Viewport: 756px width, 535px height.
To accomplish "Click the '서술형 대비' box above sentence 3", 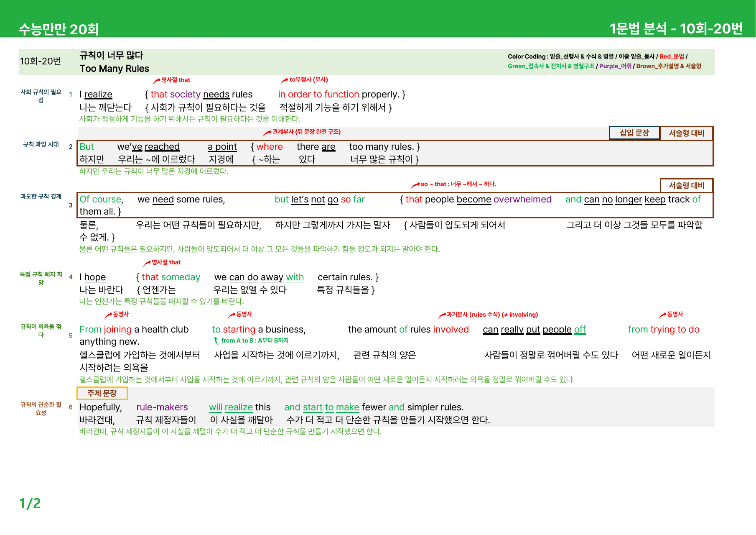I will 687,185.
